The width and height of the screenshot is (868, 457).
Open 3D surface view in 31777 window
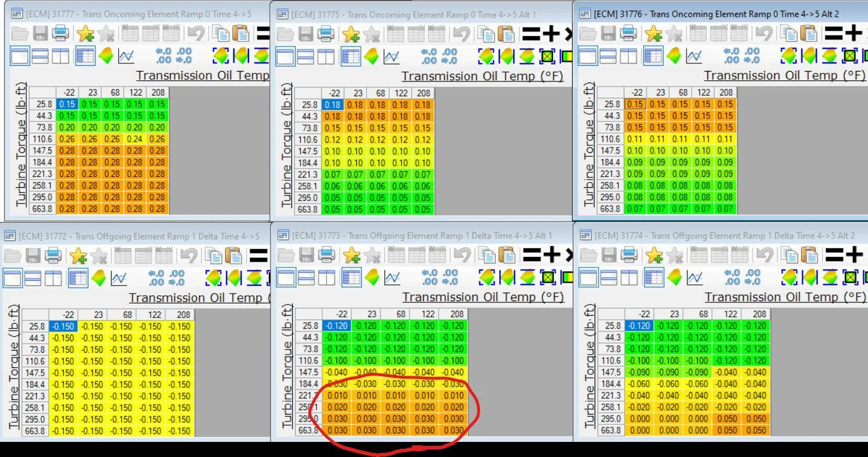(x=106, y=56)
